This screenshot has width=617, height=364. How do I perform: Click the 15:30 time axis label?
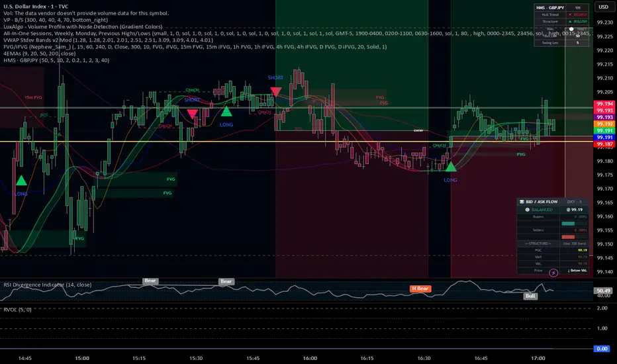[x=196, y=358]
